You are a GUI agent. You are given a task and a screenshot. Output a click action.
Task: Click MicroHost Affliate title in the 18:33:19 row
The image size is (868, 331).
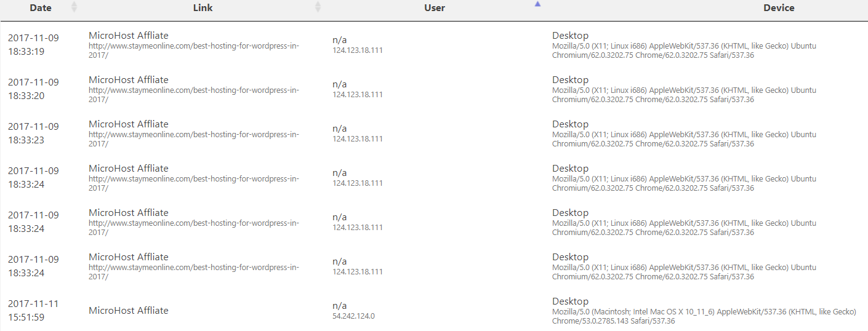point(128,36)
